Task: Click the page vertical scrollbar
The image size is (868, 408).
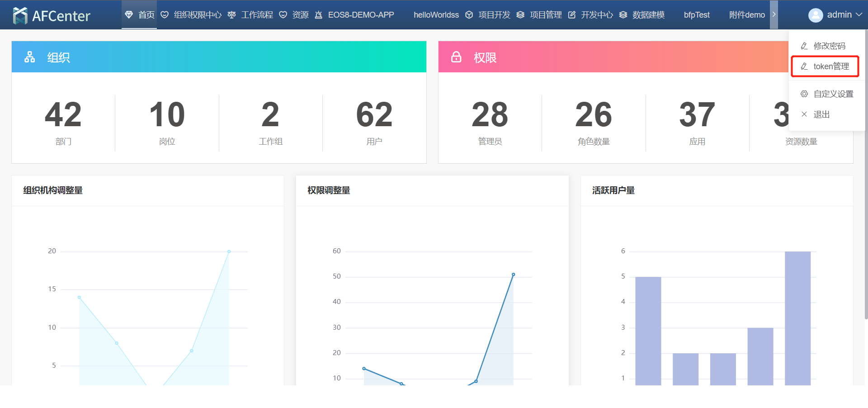Action: coord(866,181)
